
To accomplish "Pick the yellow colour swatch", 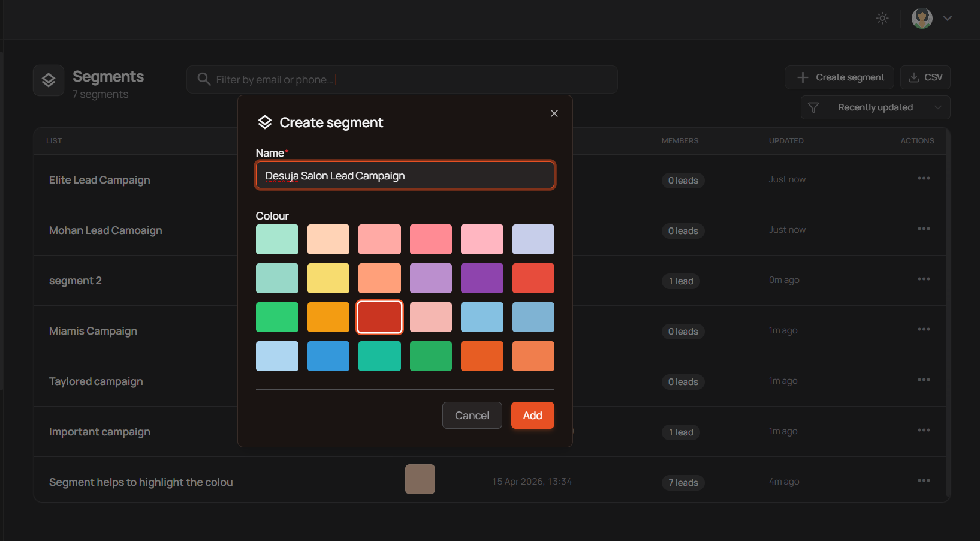I will pos(328,278).
